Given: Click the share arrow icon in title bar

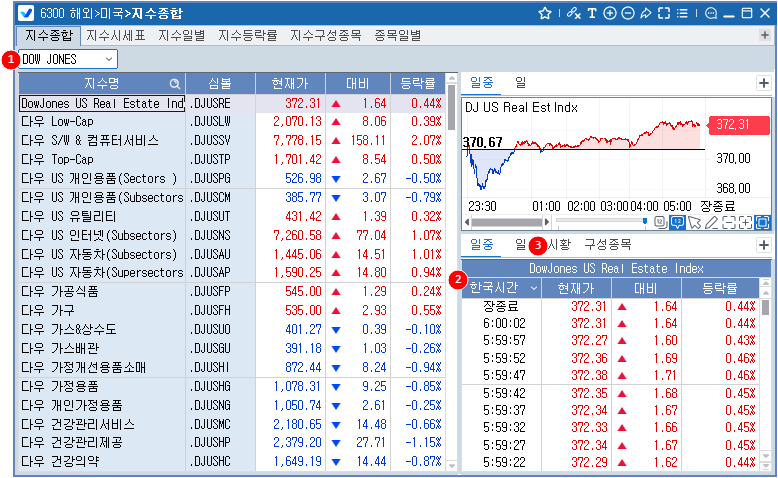Looking at the screenshot, I should coord(645,14).
